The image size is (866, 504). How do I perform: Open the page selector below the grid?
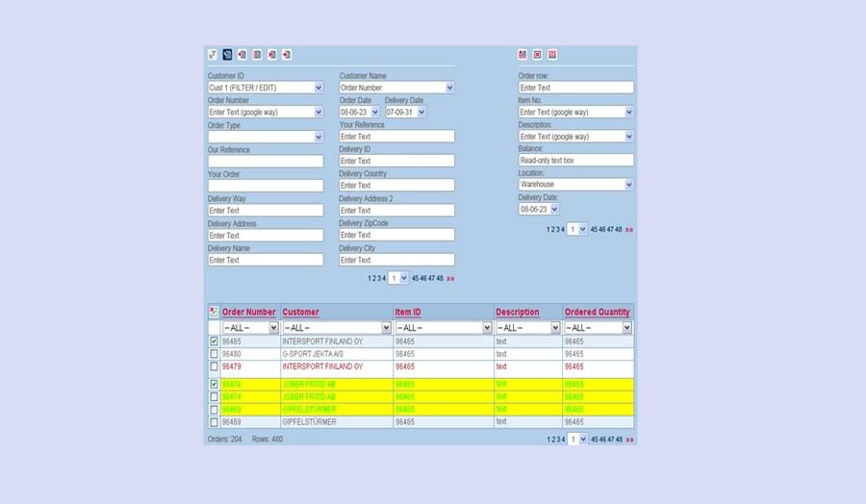[x=577, y=440]
